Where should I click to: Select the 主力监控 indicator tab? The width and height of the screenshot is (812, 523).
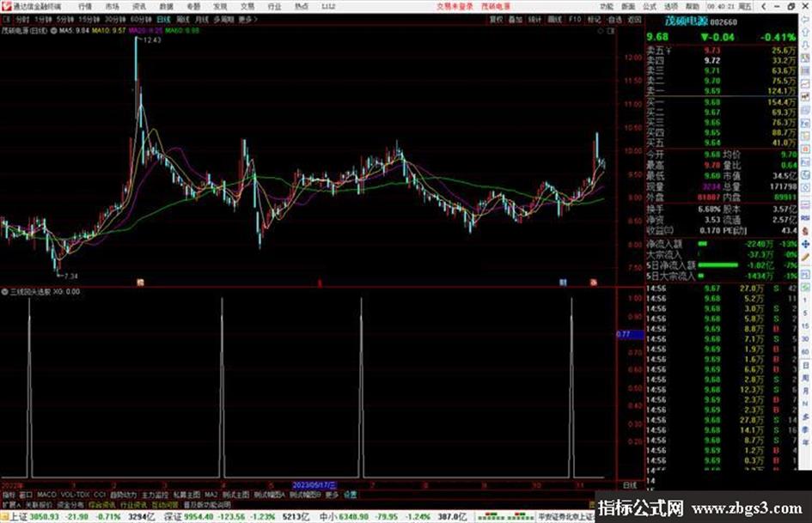(155, 495)
